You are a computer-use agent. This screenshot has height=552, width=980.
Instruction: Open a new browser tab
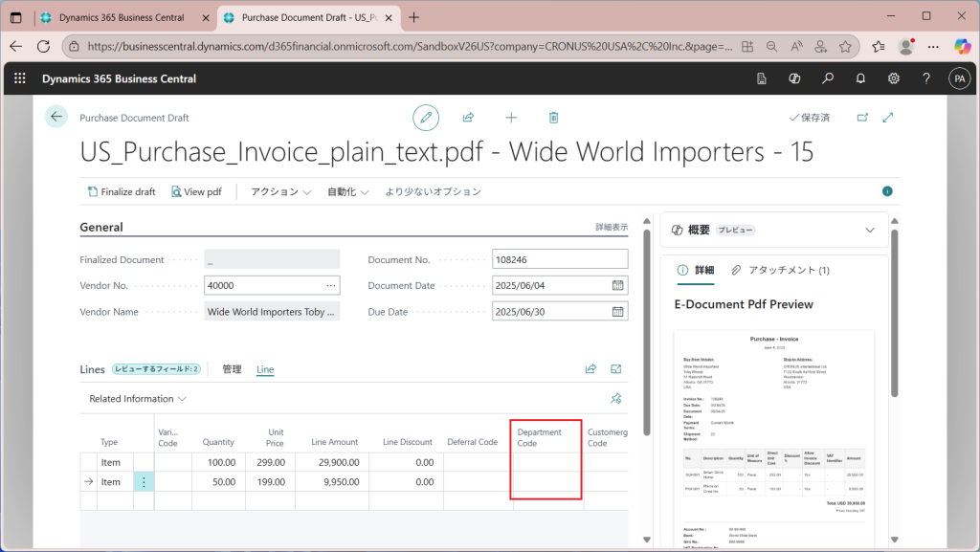tap(413, 17)
